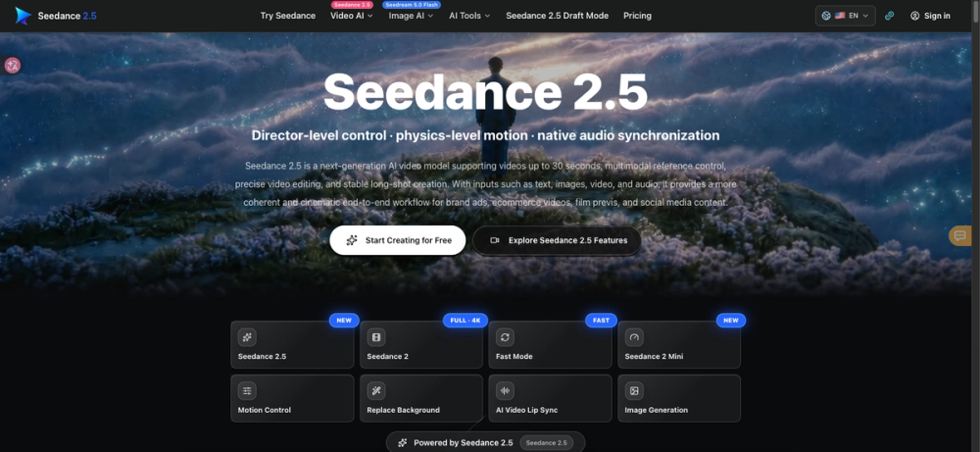Click the link icon in top bar

(890, 16)
